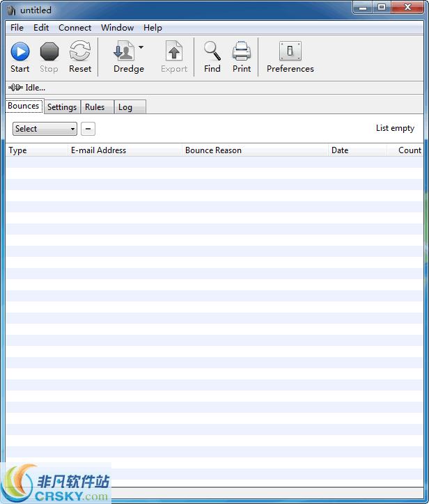Image resolution: width=429 pixels, height=504 pixels.
Task: Click the 'List empty' status text
Action: pyautogui.click(x=396, y=128)
